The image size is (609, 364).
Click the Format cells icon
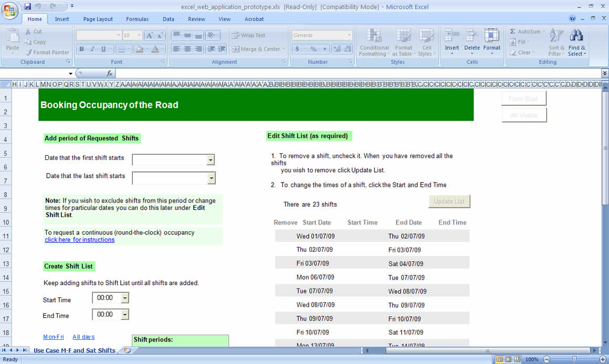[492, 41]
